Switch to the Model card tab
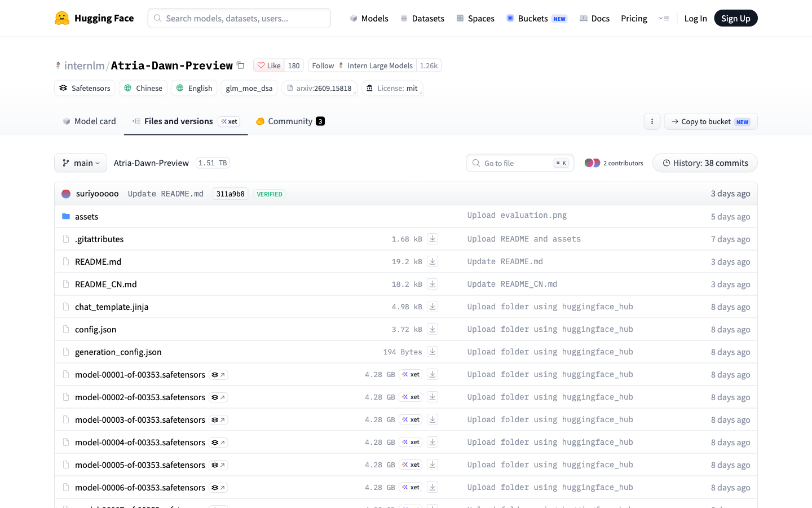812x508 pixels. pos(89,121)
